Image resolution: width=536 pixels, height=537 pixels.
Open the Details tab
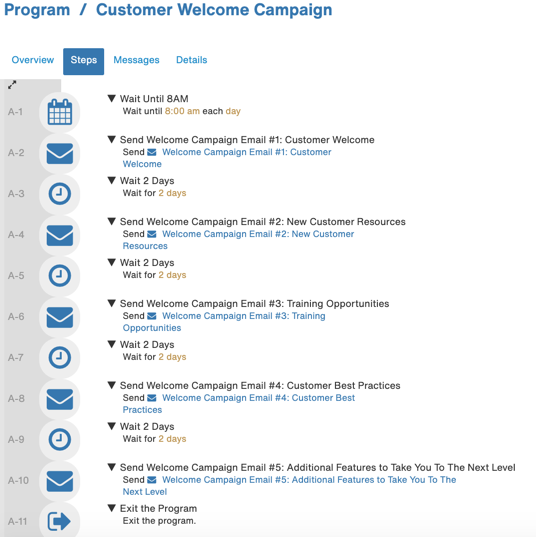(191, 60)
